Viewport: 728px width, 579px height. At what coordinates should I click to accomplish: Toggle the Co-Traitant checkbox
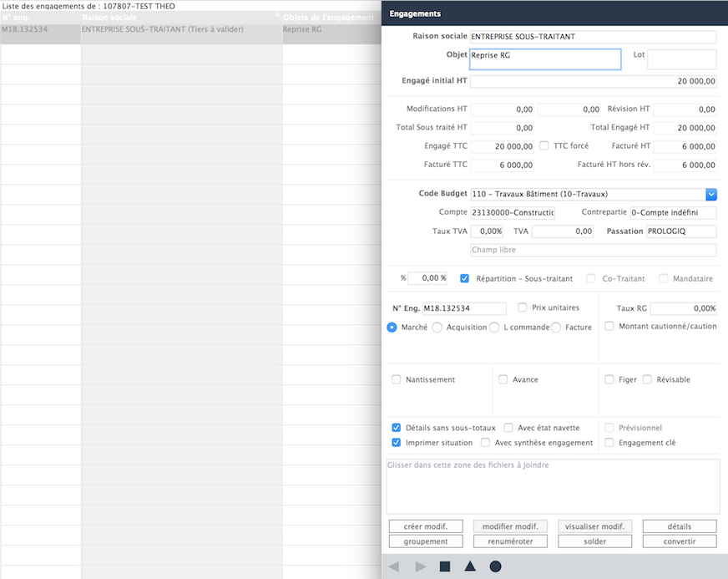(590, 278)
